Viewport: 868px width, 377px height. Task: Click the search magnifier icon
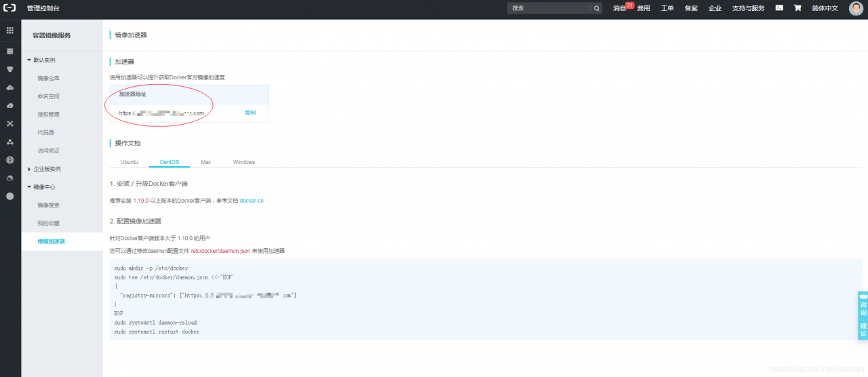[597, 8]
